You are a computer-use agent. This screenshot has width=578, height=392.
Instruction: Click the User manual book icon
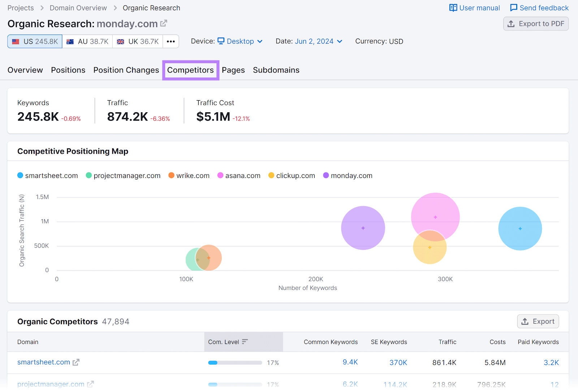[453, 8]
